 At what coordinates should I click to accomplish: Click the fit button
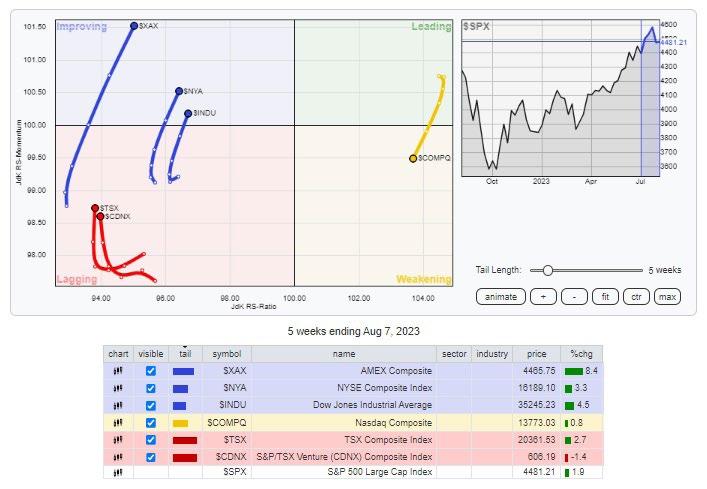[x=605, y=297]
